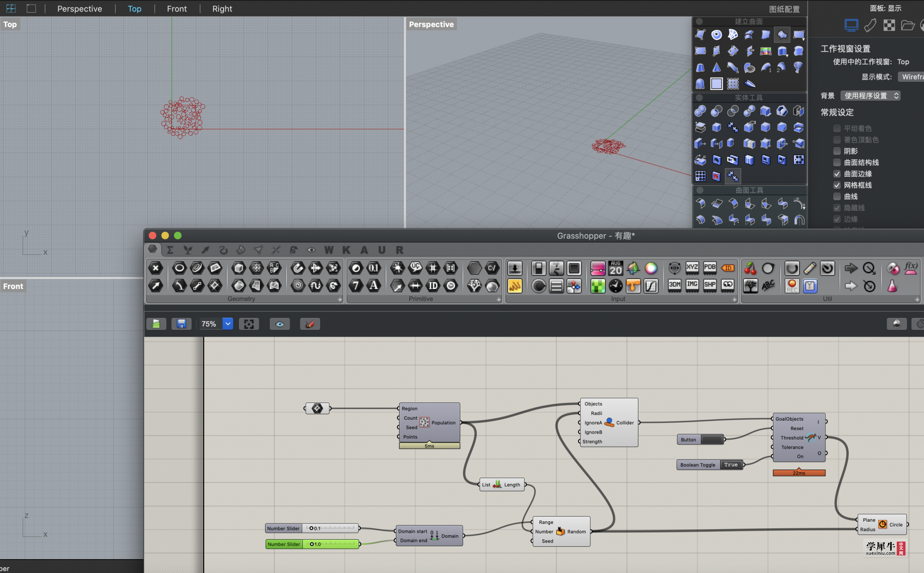Click the Grasshopper save file icon
The height and width of the screenshot is (573, 924).
[181, 324]
